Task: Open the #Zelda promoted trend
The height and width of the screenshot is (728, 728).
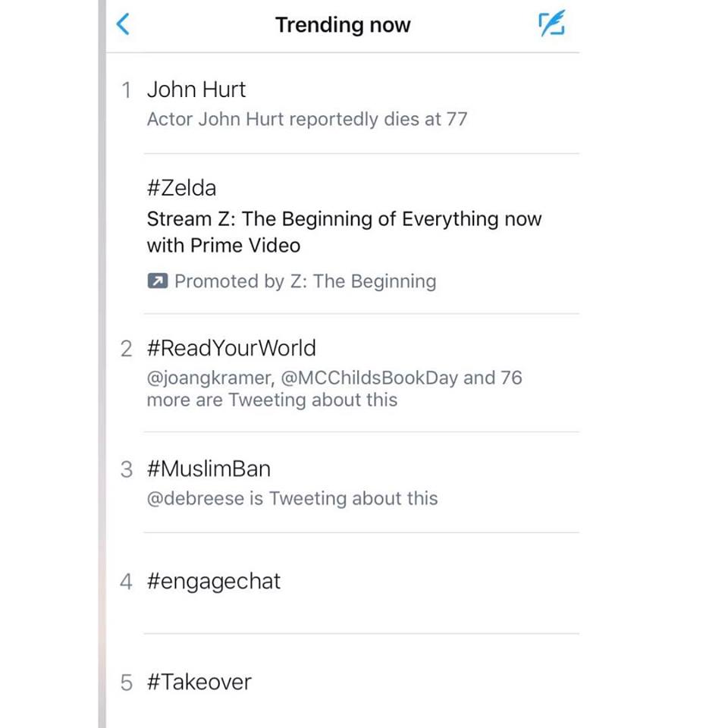Action: point(181,188)
